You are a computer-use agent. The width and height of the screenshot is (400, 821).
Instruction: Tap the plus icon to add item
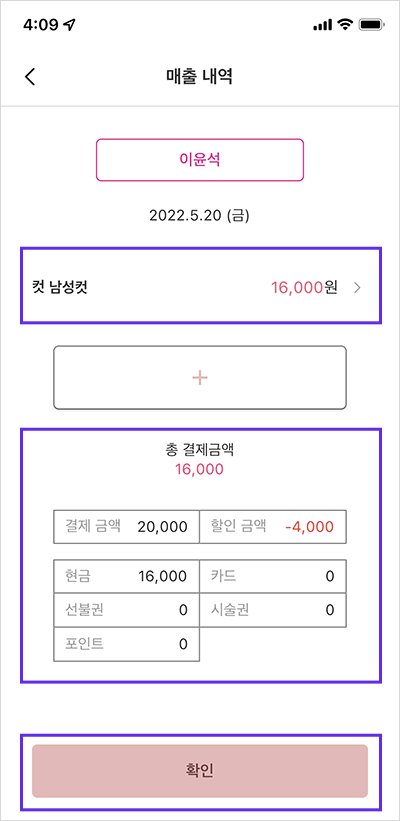click(200, 378)
